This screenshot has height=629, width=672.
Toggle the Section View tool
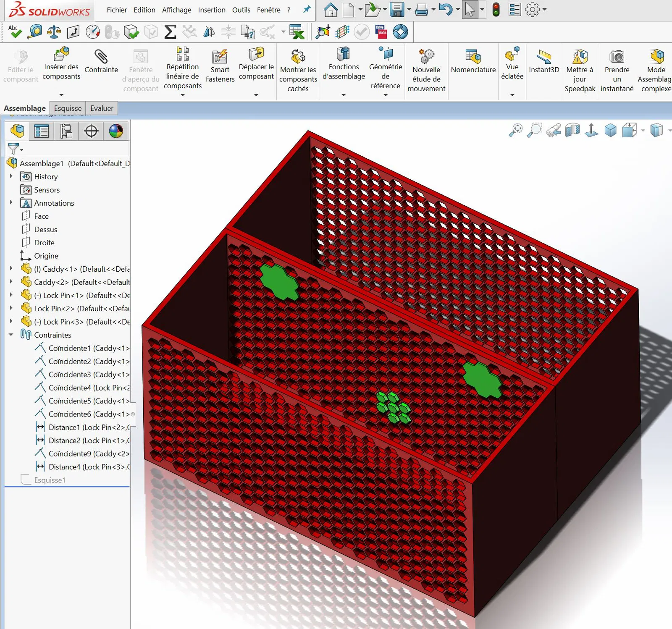pyautogui.click(x=572, y=130)
